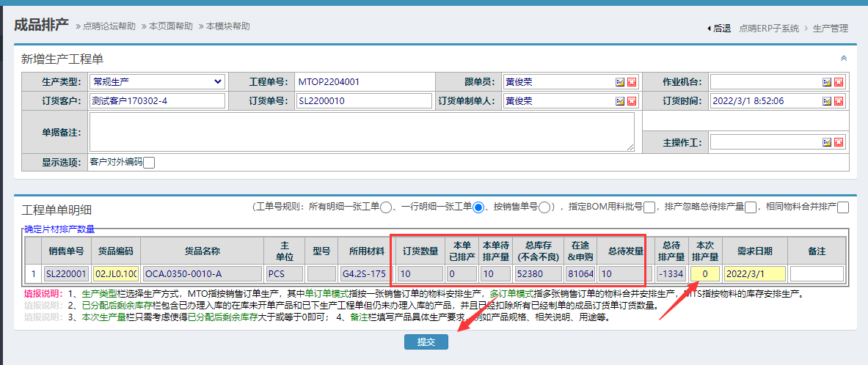The image size is (868, 365).
Task: Open the date picker icon for 订货时间
Action: (x=827, y=101)
